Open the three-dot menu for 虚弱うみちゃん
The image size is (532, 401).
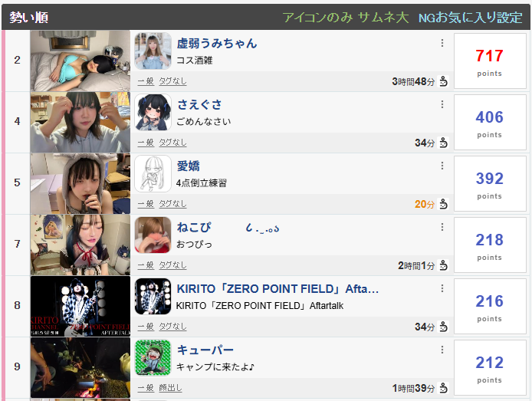(x=442, y=43)
